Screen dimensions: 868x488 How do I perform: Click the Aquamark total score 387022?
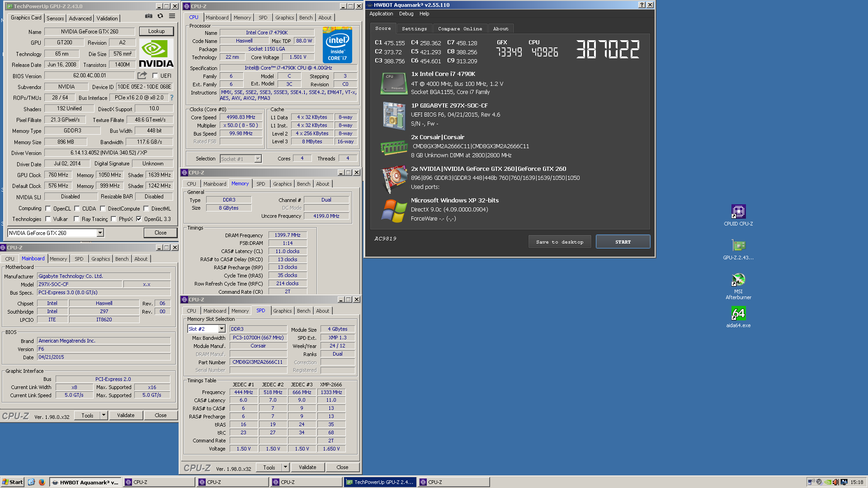[608, 49]
